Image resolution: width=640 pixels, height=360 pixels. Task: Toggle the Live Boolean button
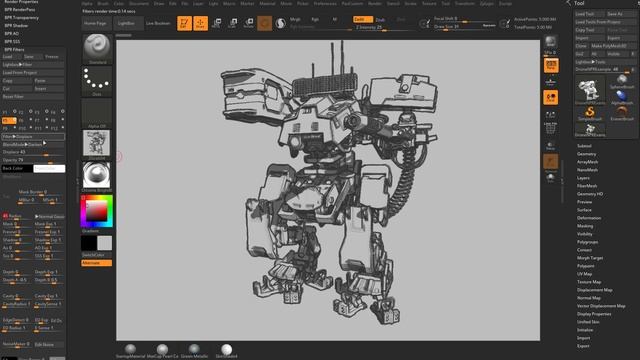click(x=158, y=23)
